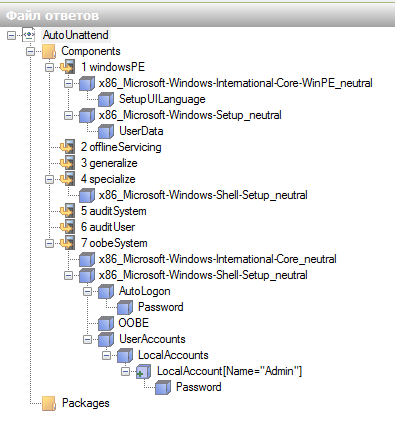Image resolution: width=395 pixels, height=423 pixels.
Task: Click the OOBE cube icon
Action: click(x=106, y=323)
